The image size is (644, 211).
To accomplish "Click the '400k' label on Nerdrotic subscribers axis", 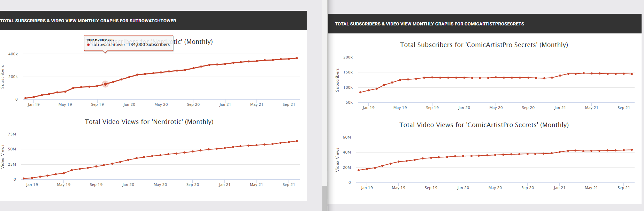I will click(x=13, y=54).
